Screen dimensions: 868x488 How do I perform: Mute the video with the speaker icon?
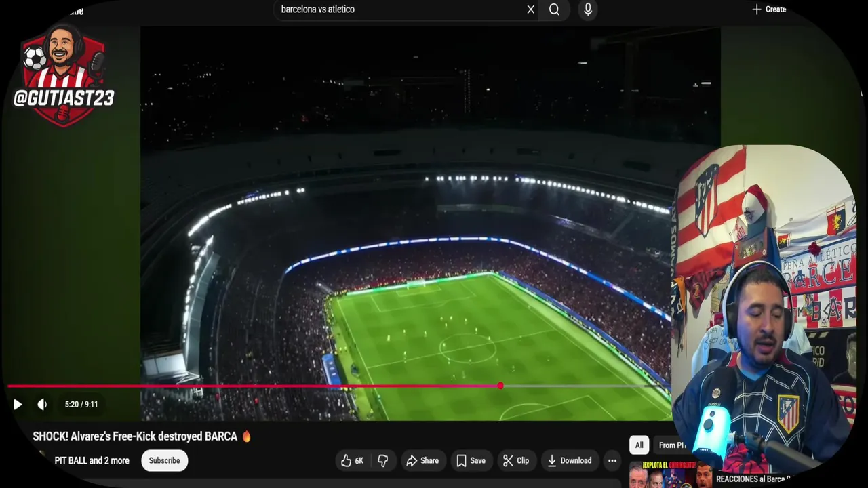tap(42, 405)
